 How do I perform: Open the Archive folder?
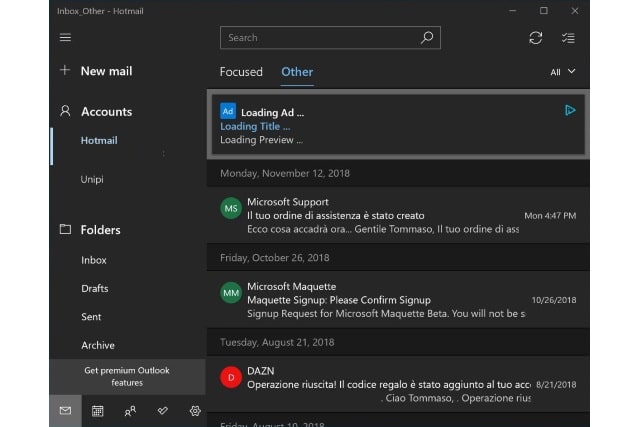point(98,345)
